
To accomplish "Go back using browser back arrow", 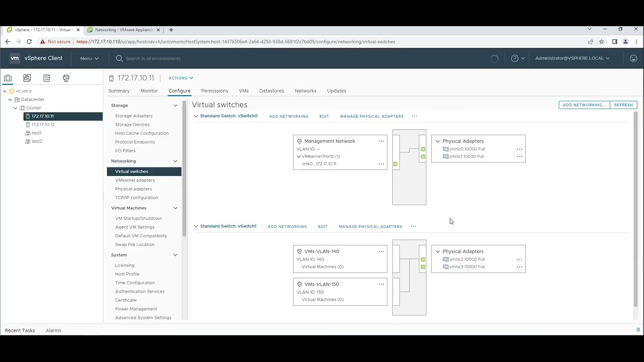I will 8,42.
